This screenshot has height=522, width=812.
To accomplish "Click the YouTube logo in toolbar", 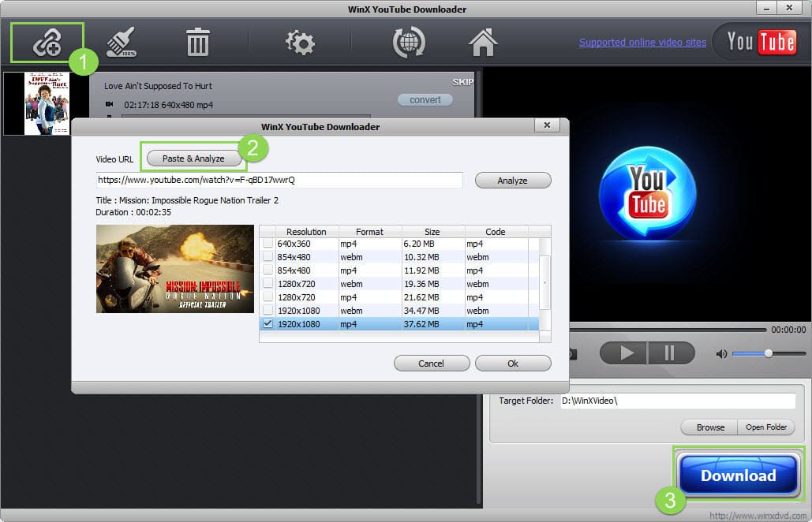I will (760, 42).
